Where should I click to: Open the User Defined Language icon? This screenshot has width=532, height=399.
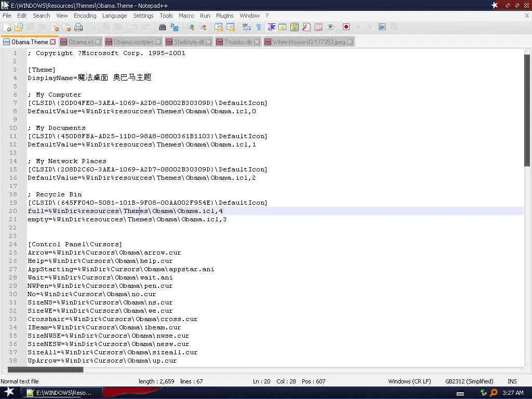[282, 27]
